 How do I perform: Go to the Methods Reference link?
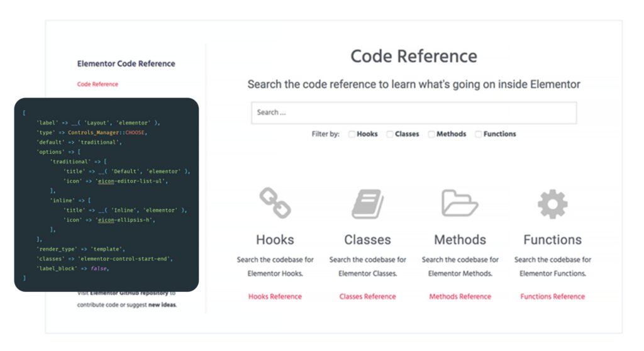460,296
